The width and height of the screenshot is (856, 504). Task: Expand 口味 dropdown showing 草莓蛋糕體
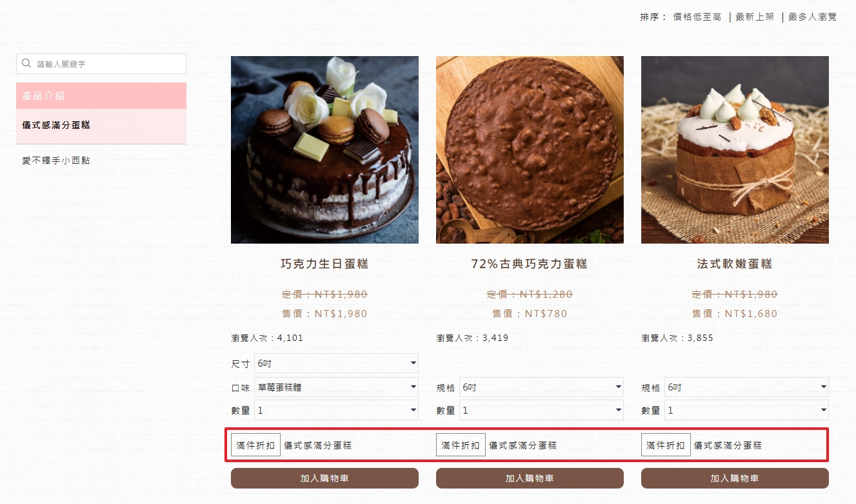336,387
